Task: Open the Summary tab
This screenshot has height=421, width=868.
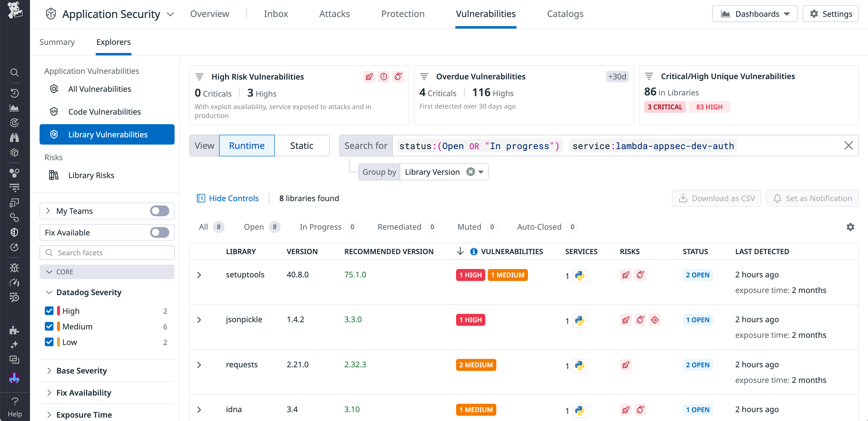Action: click(57, 42)
